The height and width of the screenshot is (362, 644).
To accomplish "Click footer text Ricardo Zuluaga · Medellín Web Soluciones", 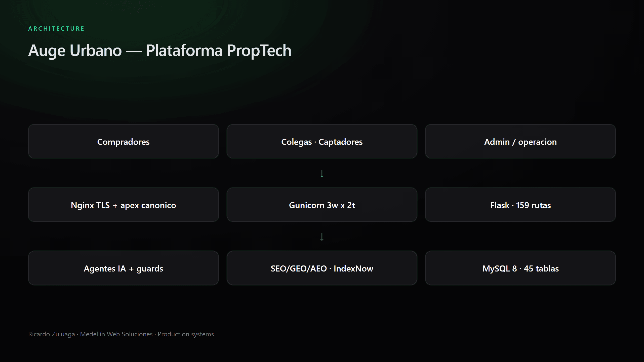I will click(90, 334).
